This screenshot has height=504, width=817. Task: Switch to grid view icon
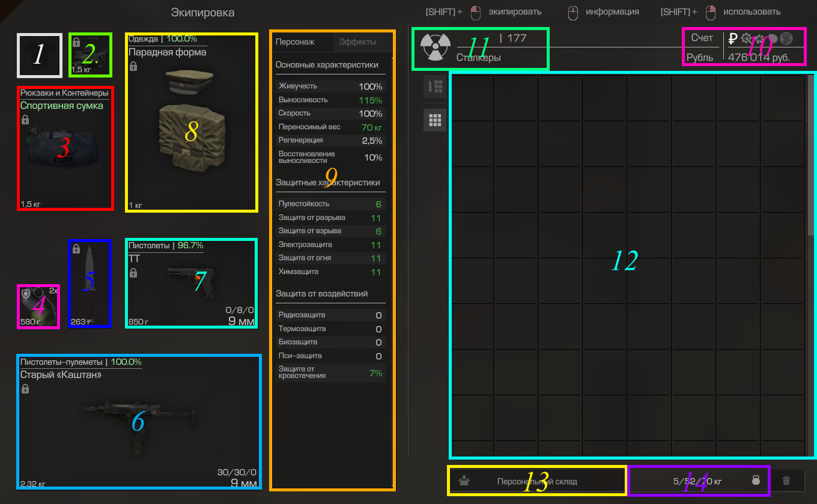(x=435, y=120)
